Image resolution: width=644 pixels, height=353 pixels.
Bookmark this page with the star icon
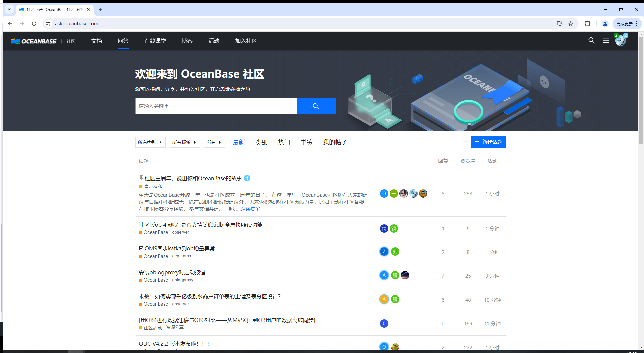(571, 24)
